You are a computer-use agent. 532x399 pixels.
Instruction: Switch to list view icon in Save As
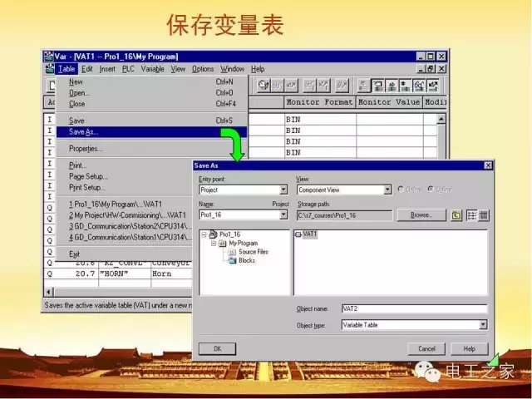click(471, 215)
